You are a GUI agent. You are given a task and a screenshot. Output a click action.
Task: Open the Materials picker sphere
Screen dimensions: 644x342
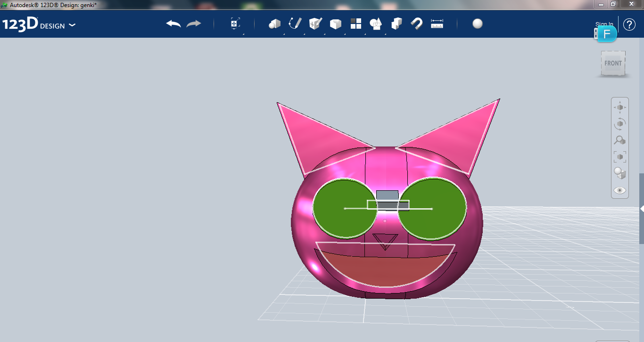tap(477, 23)
